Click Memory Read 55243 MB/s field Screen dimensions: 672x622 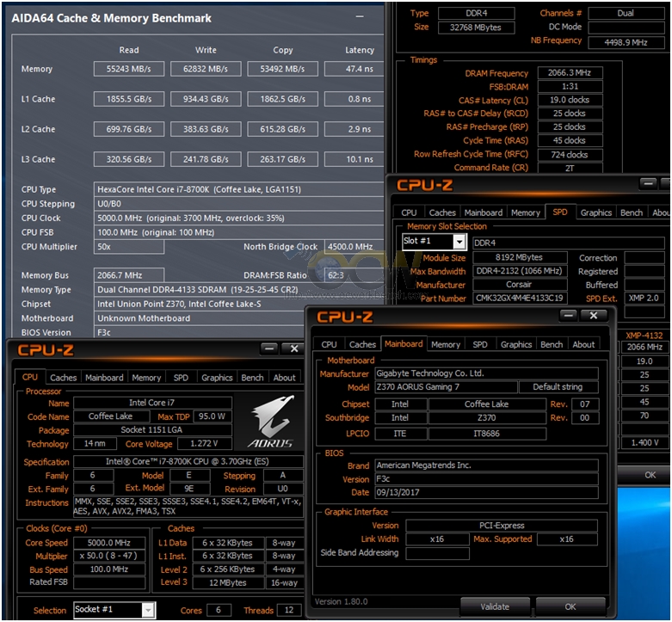coord(128,69)
